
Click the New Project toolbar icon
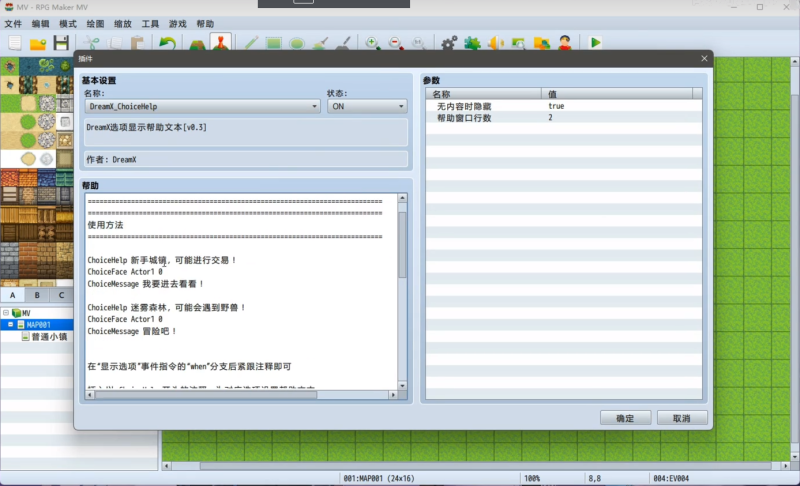[x=15, y=43]
